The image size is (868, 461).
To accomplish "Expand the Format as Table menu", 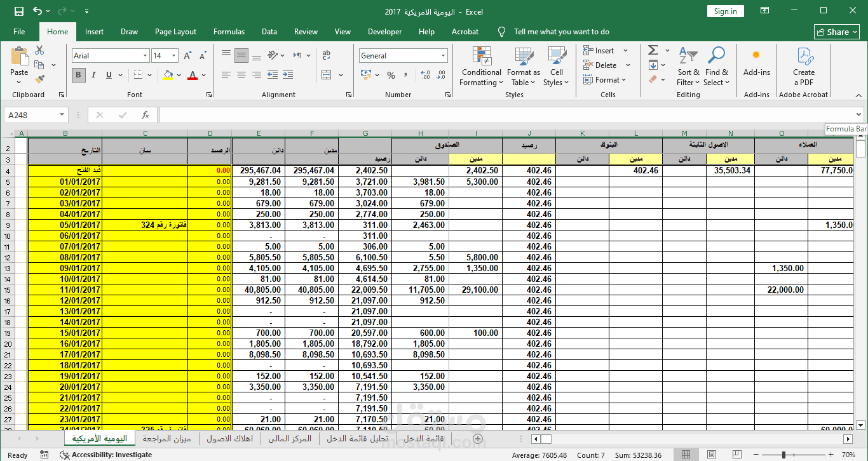I will point(524,67).
